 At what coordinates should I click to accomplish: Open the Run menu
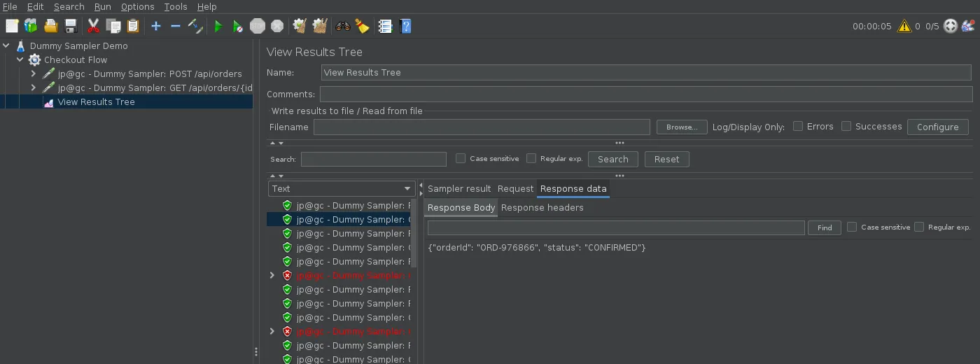[x=103, y=6]
